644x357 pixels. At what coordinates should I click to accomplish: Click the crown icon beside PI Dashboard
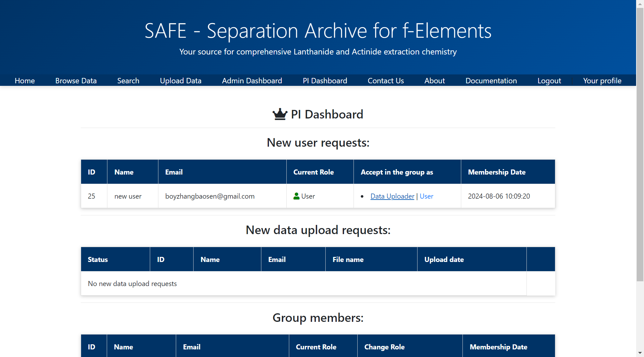280,114
